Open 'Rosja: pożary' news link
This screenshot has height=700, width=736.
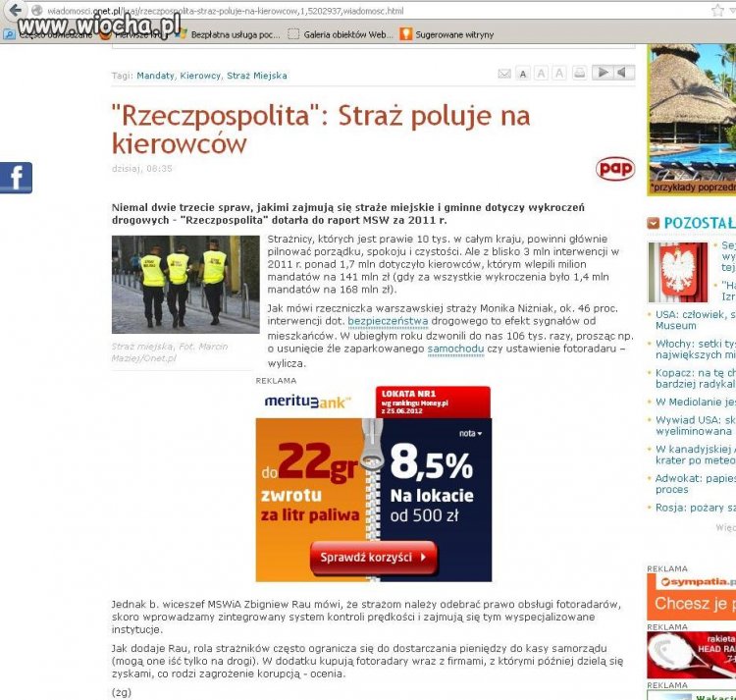(696, 508)
